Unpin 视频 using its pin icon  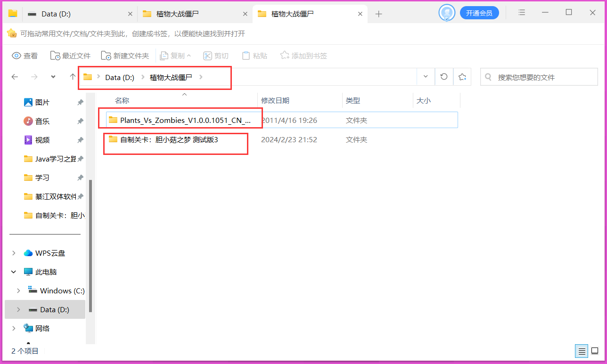(80, 140)
